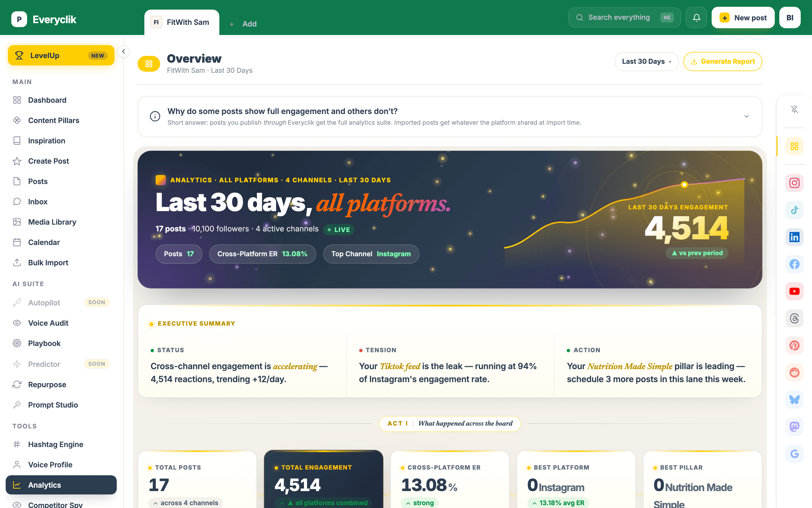Click the LevelUp NEW button
The width and height of the screenshot is (812, 508).
pyautogui.click(x=61, y=55)
